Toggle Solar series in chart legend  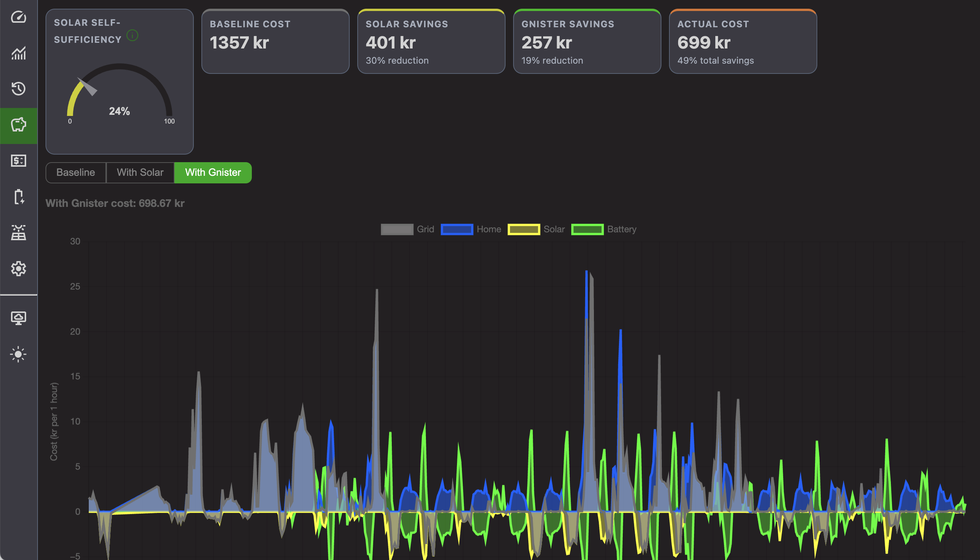click(536, 229)
